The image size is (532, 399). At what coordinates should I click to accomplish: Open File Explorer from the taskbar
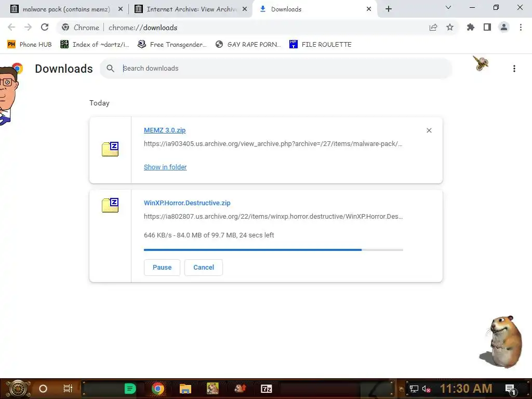[x=185, y=389]
